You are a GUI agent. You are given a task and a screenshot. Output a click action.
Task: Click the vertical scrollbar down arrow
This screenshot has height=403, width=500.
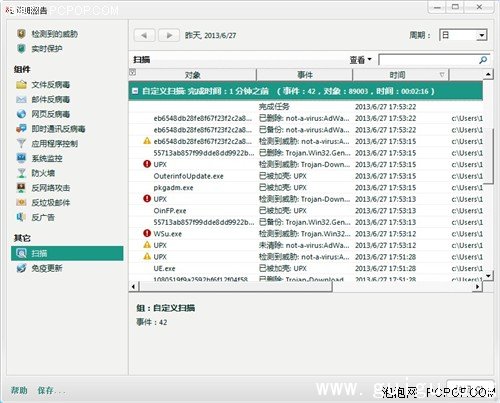488,276
